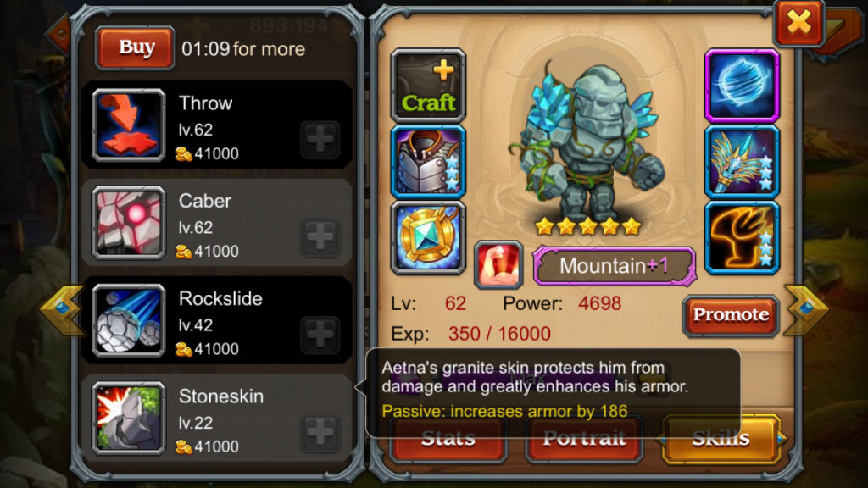Tap the Stoneskin skill icon
Screen dimensions: 868x488
click(129, 419)
